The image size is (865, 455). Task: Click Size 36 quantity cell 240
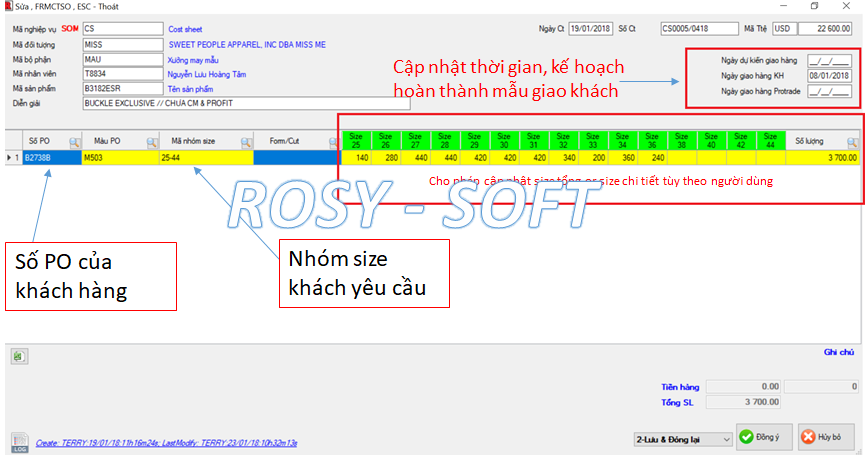point(652,158)
